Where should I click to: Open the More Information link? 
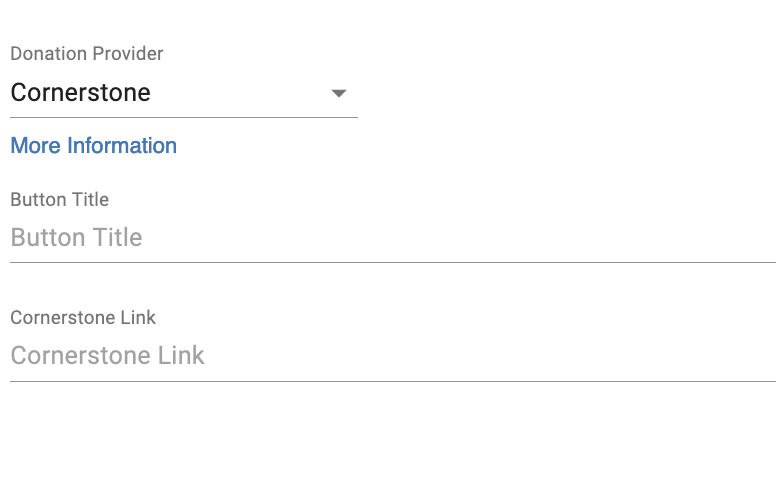pos(93,146)
